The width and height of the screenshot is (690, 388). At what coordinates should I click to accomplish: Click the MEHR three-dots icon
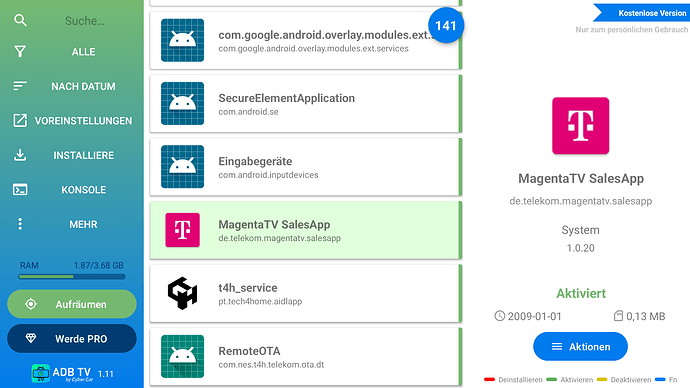point(20,224)
